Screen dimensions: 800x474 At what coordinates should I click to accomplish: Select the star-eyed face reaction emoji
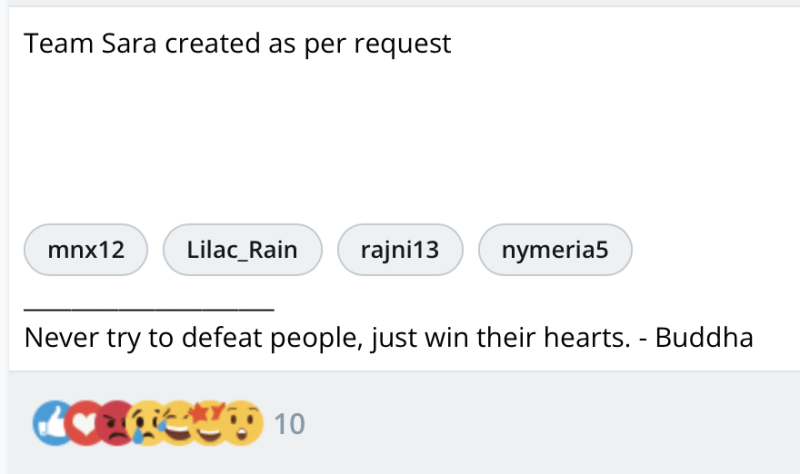pyautogui.click(x=210, y=423)
